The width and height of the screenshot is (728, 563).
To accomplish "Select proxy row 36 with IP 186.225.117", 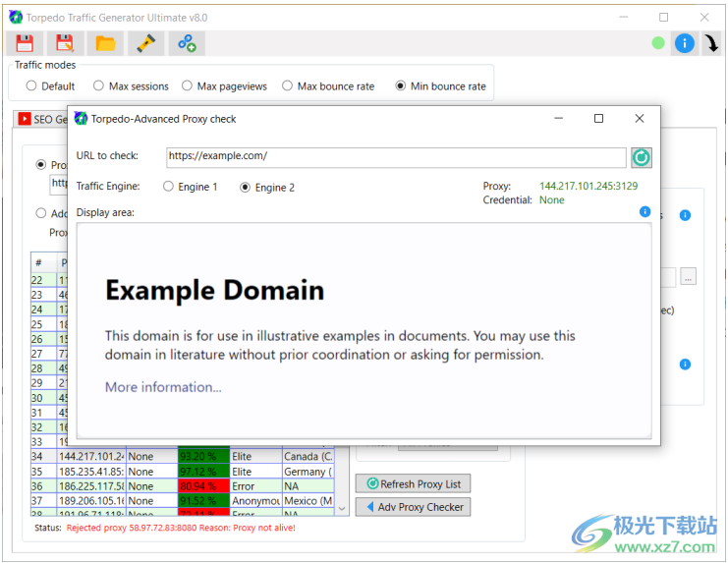I will pos(182,486).
